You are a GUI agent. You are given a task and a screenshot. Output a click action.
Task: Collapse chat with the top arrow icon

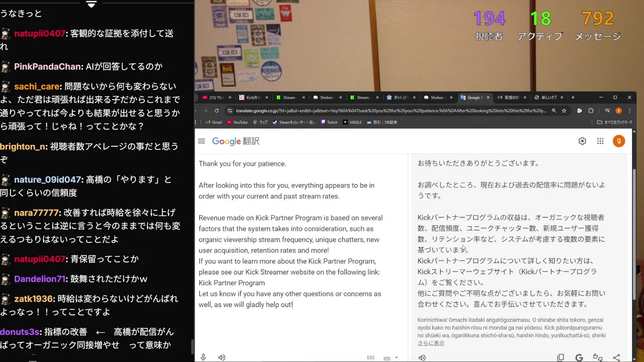pyautogui.click(x=91, y=5)
